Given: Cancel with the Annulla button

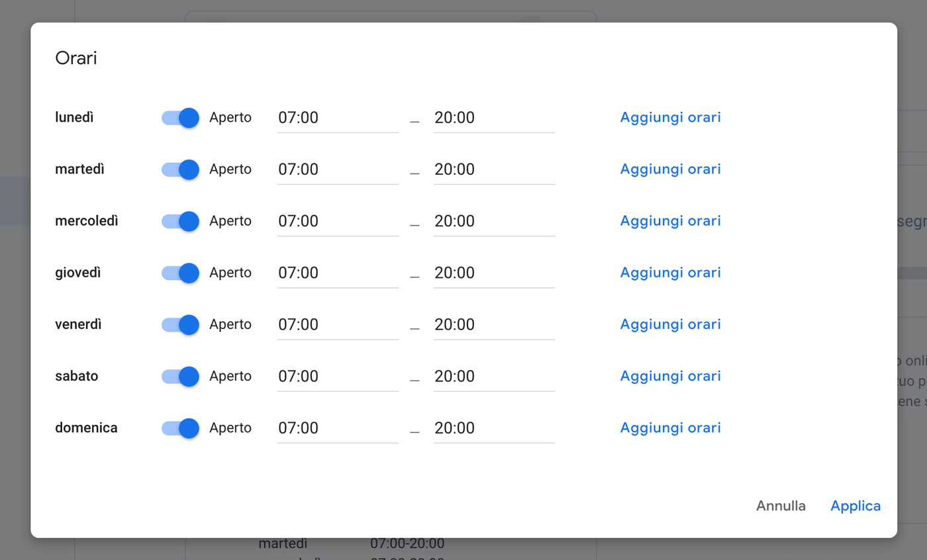Looking at the screenshot, I should coord(781,506).
